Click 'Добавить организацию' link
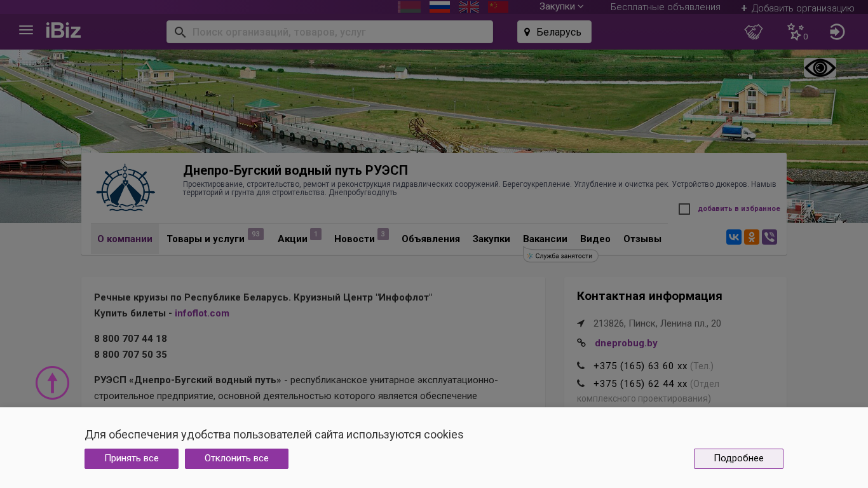 coord(797,8)
